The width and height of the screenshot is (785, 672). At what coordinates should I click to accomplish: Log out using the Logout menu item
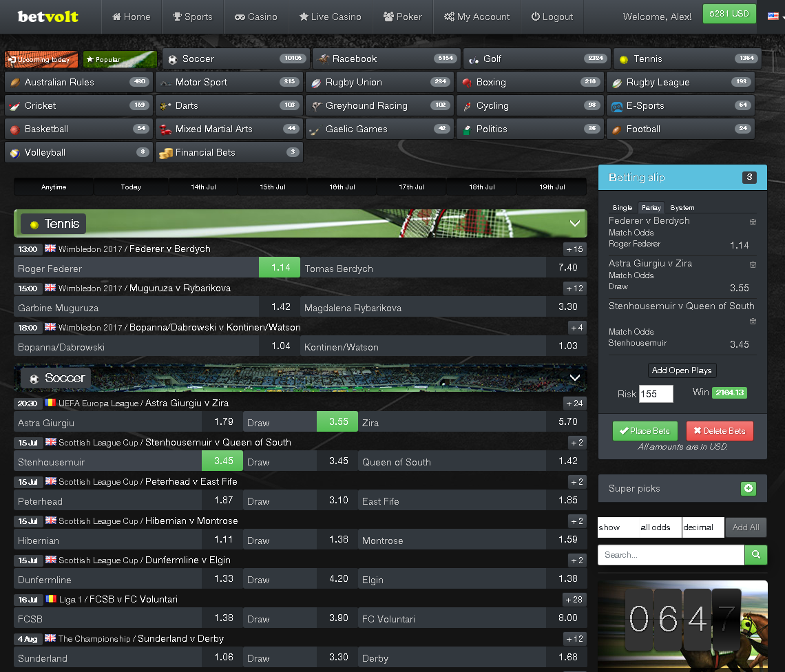click(x=552, y=17)
